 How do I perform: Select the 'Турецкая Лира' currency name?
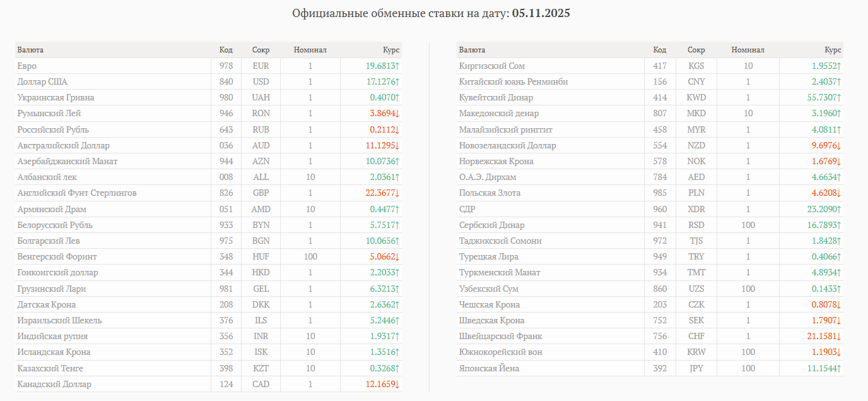tap(489, 257)
